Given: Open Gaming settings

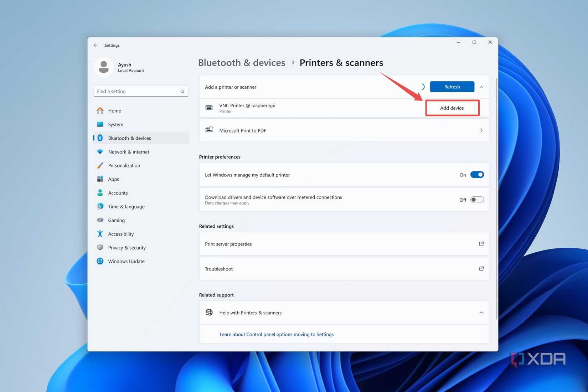Looking at the screenshot, I should [141, 220].
